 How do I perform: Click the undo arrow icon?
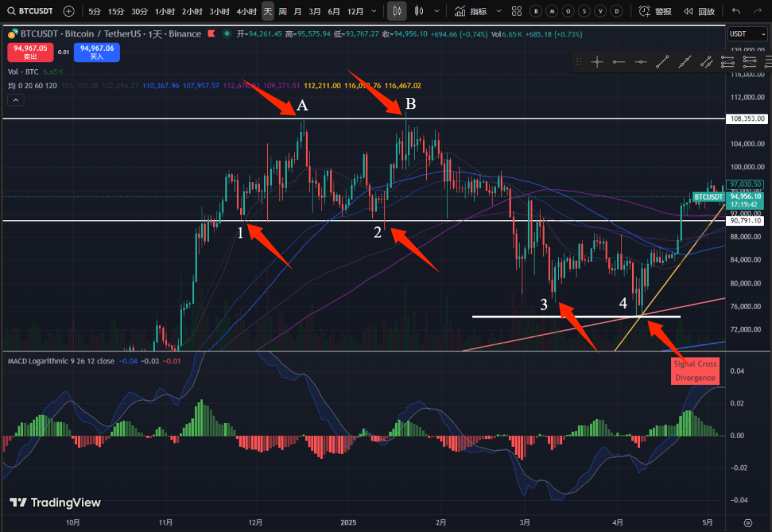tap(736, 11)
